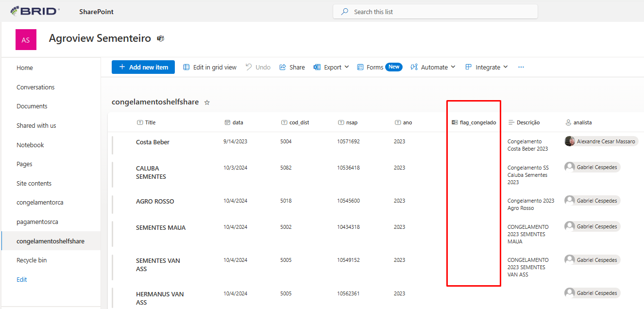This screenshot has height=309, width=644.
Task: Open the AGRO ROSSO item
Action: click(x=155, y=202)
